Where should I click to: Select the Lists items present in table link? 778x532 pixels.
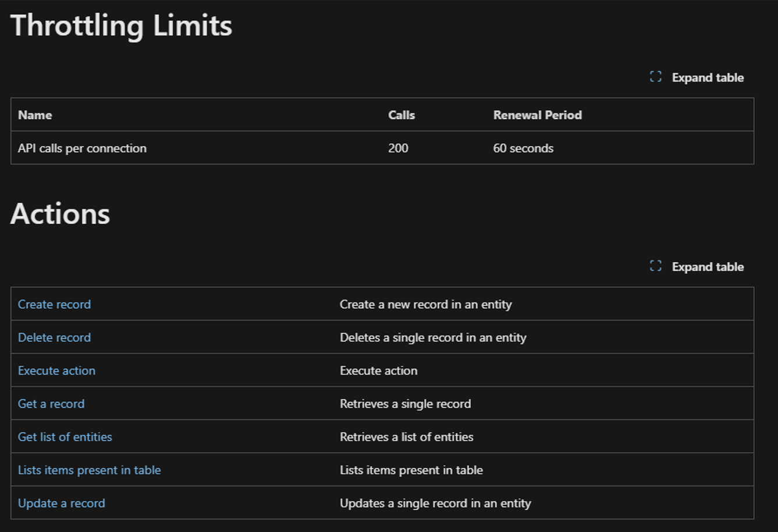pos(88,470)
